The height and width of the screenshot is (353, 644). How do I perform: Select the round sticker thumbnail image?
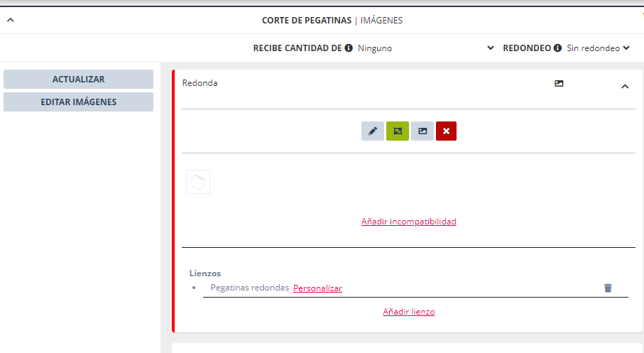pyautogui.click(x=198, y=182)
